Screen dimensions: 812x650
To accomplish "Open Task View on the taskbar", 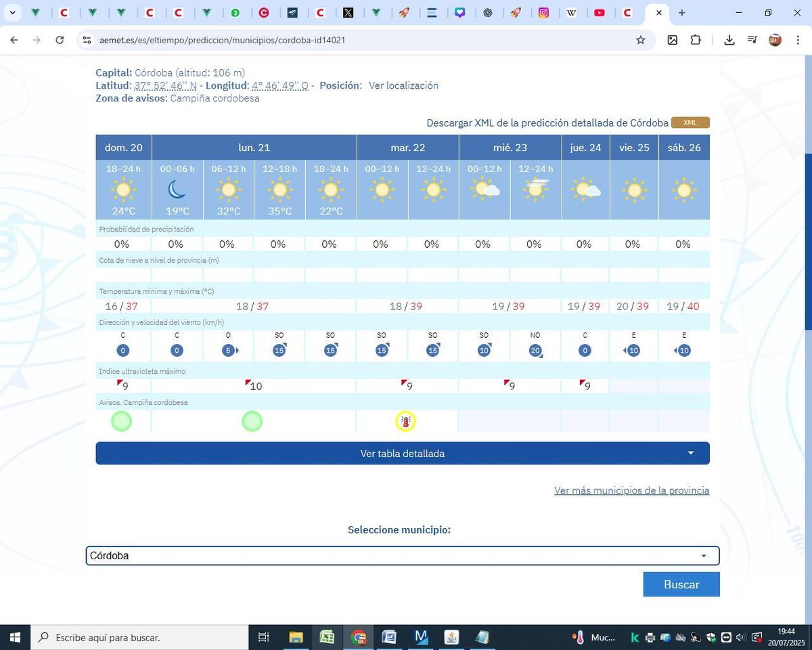I will pyautogui.click(x=264, y=637).
